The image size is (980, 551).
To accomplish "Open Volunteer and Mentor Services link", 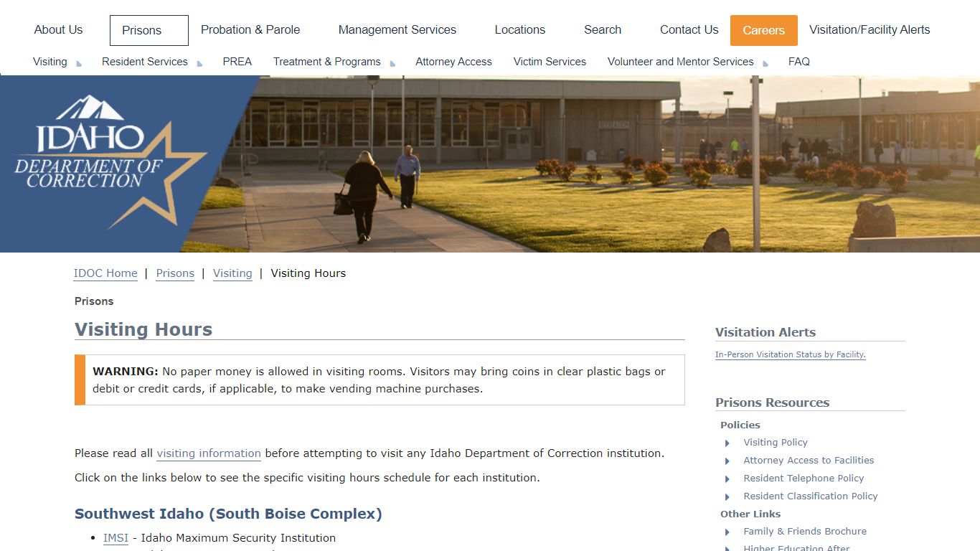I will 681,62.
